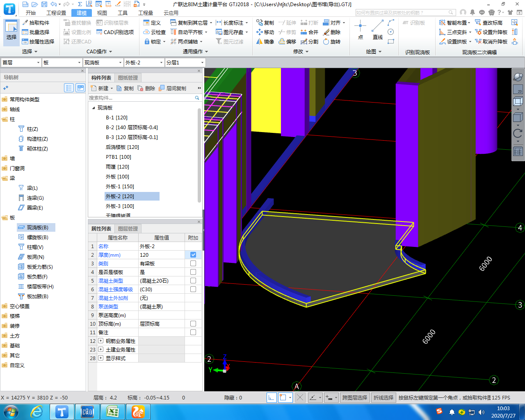This screenshot has width=525, height=420.
Task: Open the 外板-2 component dropdown
Action: pyautogui.click(x=144, y=62)
